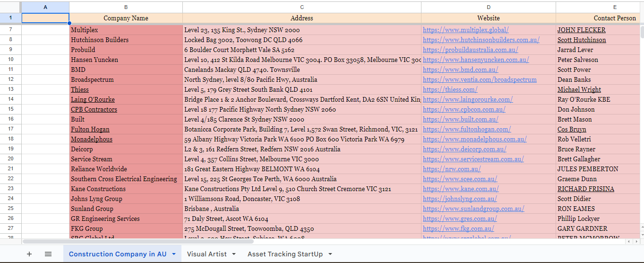Click the Monadelphous company cell

coord(126,139)
